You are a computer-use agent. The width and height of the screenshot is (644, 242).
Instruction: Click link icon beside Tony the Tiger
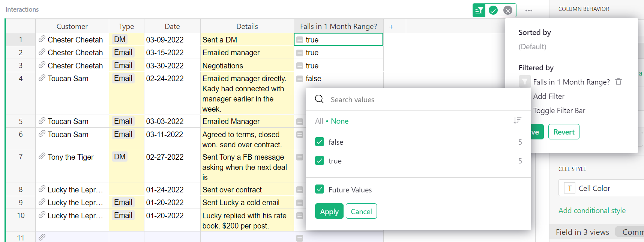42,157
